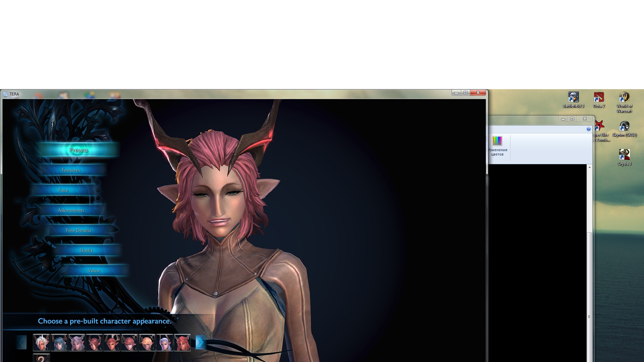Open the Adornments section
Viewport: 644px width, 362px height.
coord(71,210)
